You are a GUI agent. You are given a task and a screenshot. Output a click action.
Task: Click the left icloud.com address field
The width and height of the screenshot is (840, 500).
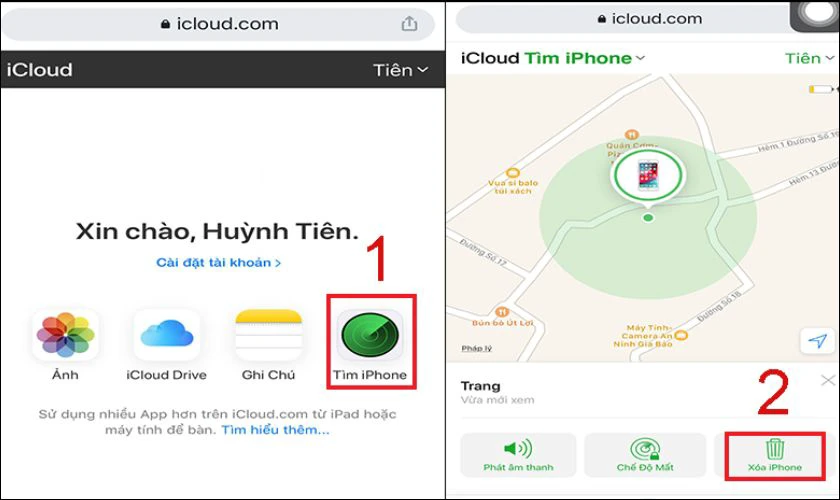(219, 24)
